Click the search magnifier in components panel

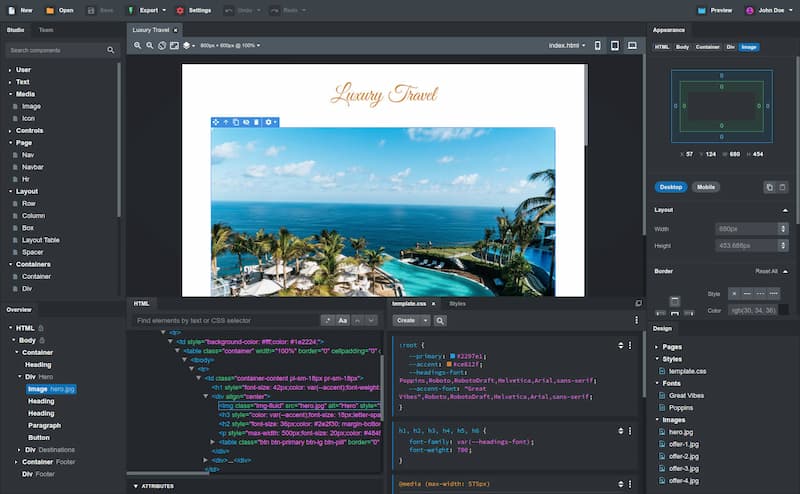coord(111,50)
